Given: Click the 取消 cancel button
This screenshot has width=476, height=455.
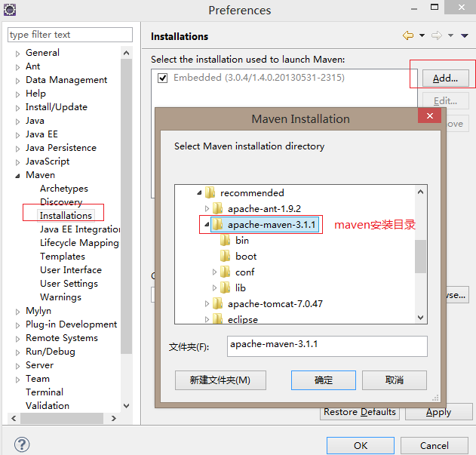Looking at the screenshot, I should pos(395,380).
